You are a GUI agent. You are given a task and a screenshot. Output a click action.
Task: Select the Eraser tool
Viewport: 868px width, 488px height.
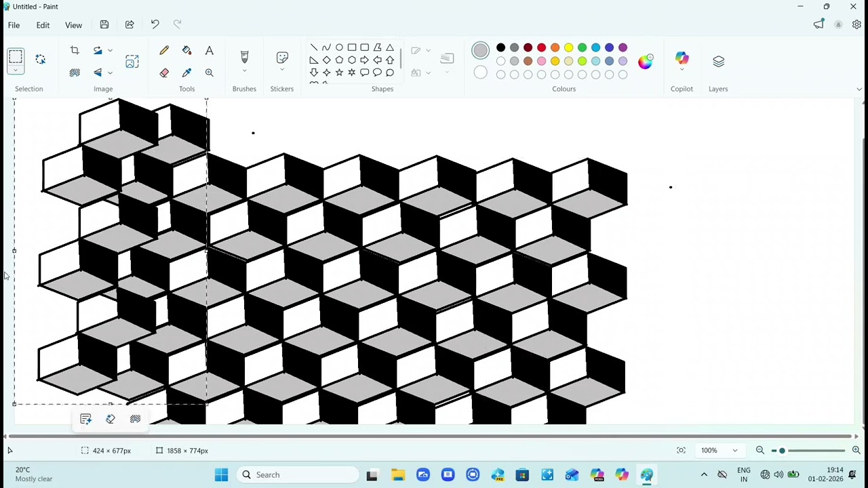point(164,73)
